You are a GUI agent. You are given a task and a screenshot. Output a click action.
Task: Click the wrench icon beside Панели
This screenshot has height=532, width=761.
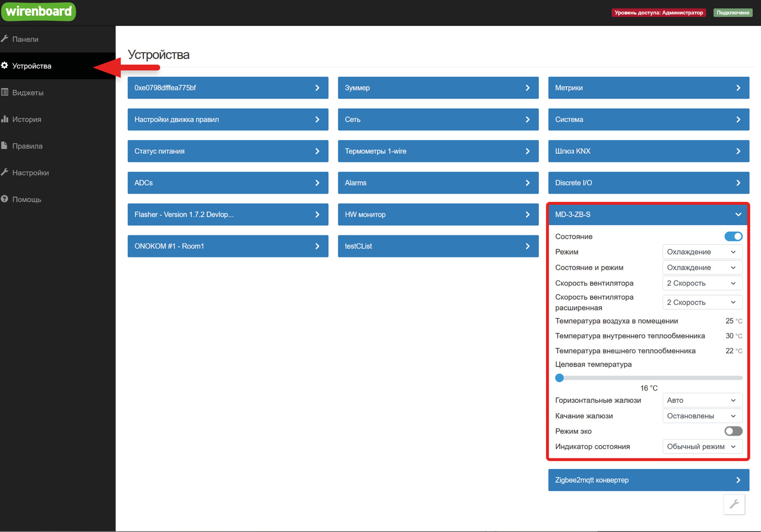pos(5,39)
